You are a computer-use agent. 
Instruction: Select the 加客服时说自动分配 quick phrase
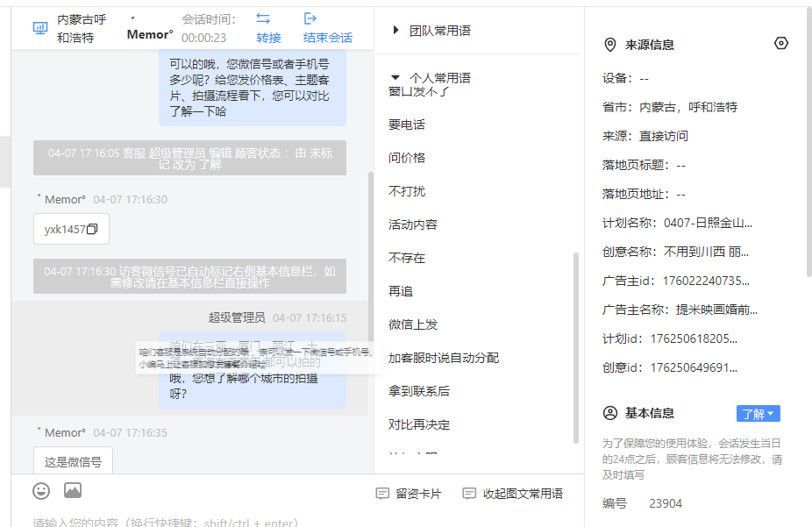(444, 358)
